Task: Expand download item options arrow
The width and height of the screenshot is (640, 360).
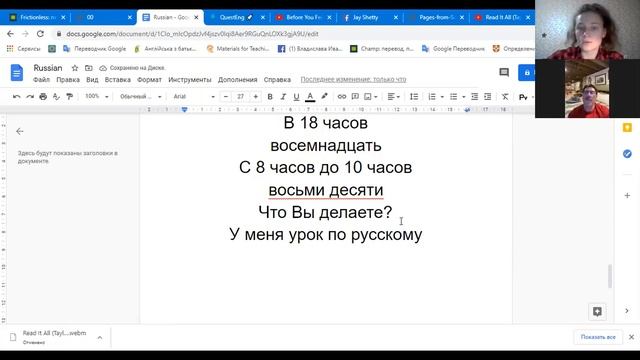Action: 100,338
